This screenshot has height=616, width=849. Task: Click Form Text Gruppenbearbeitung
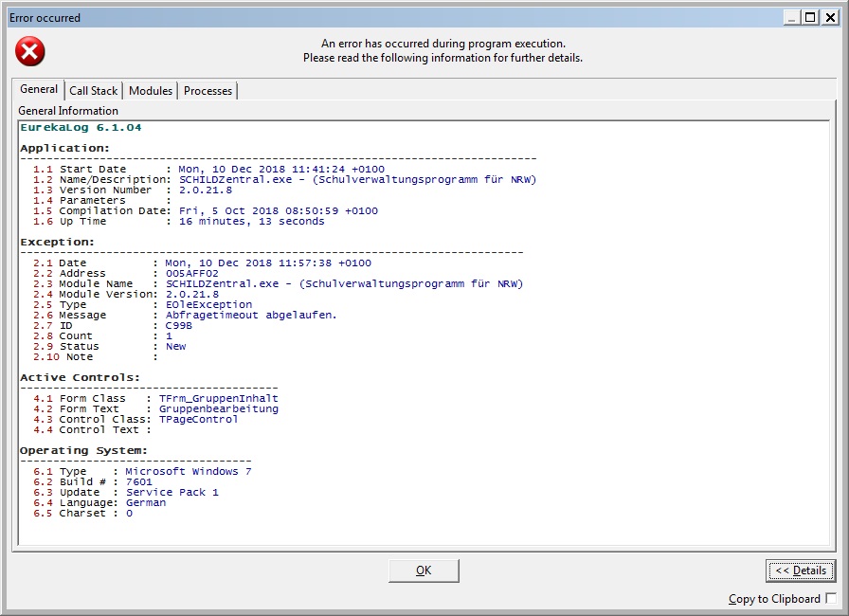[219, 408]
